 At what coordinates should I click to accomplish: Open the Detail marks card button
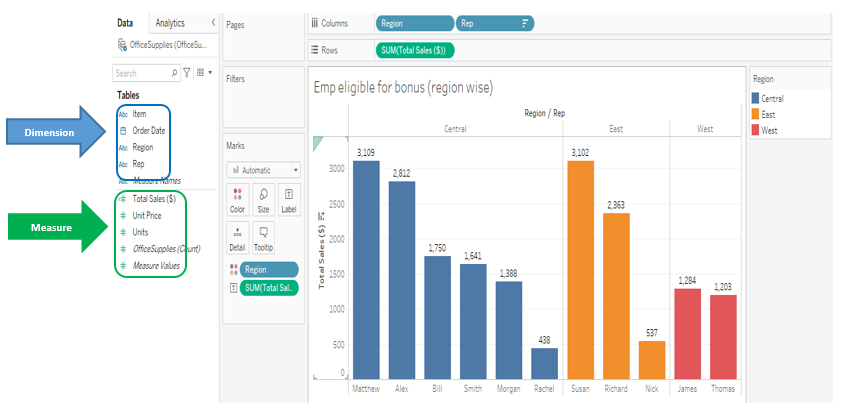pos(237,238)
